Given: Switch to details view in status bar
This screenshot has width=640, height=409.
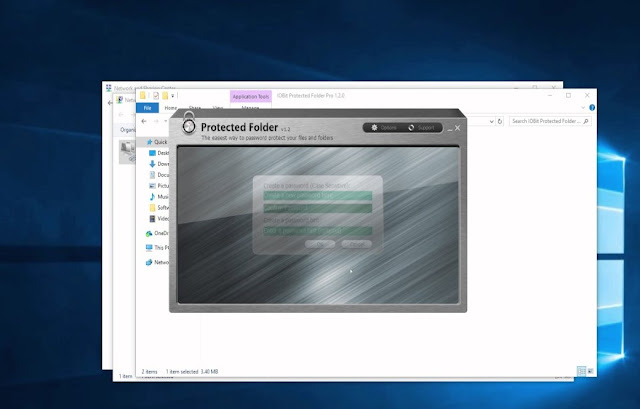Looking at the screenshot, I should 581,371.
